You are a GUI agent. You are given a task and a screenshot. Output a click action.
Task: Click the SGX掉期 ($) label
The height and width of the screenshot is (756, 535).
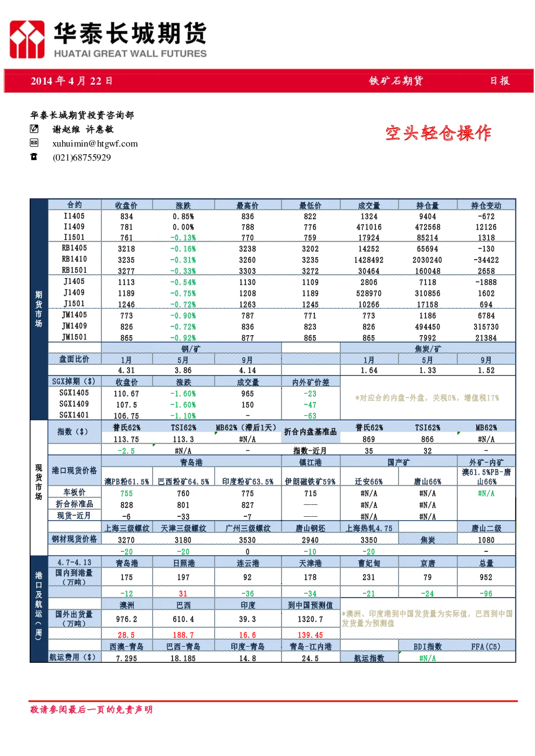pos(73,382)
